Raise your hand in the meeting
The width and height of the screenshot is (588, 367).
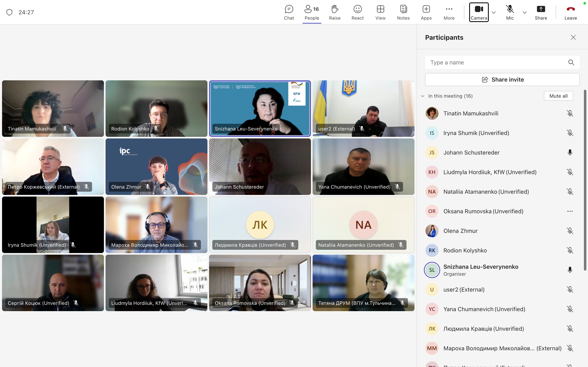point(335,12)
